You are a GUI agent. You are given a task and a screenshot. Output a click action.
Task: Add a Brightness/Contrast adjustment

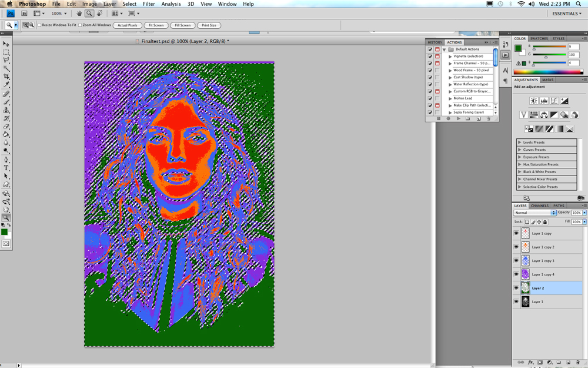534,101
